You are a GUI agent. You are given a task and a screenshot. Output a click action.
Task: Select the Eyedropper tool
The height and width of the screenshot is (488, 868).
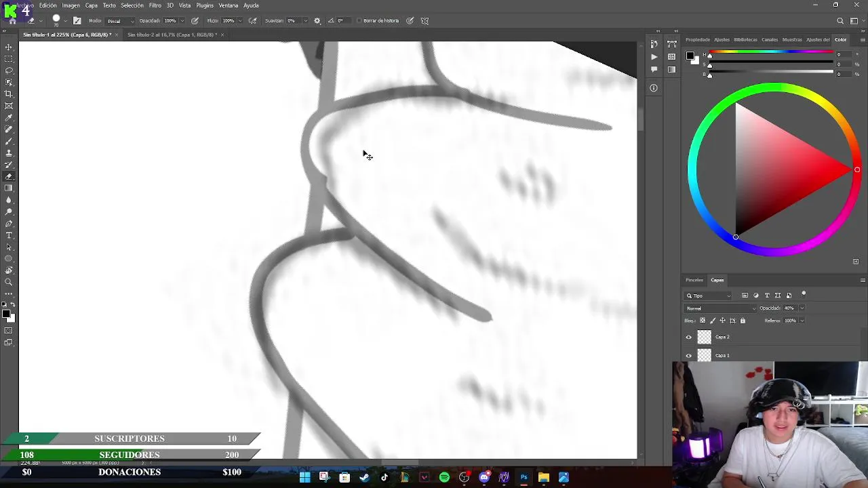tap(9, 118)
